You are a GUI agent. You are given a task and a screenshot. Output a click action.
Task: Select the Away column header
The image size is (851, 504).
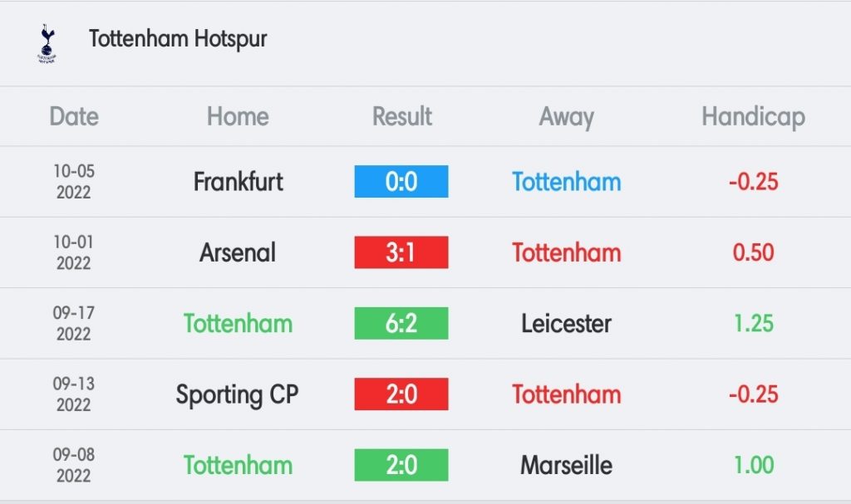pos(566,116)
